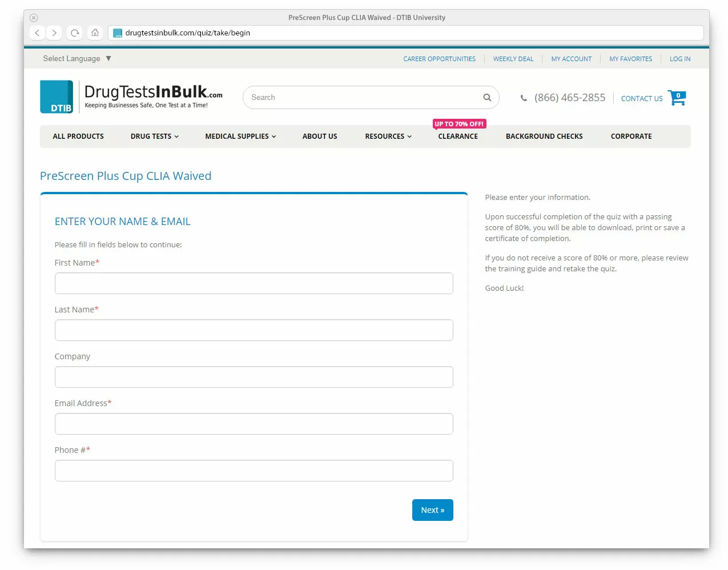This screenshot has width=728, height=570.
Task: Go to the Clearance section
Action: pyautogui.click(x=458, y=137)
